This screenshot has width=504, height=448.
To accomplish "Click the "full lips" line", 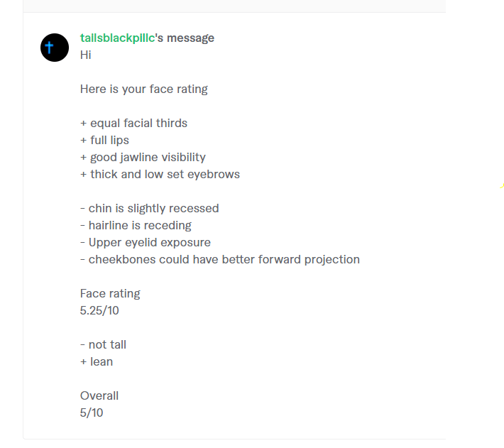I will click(104, 141).
